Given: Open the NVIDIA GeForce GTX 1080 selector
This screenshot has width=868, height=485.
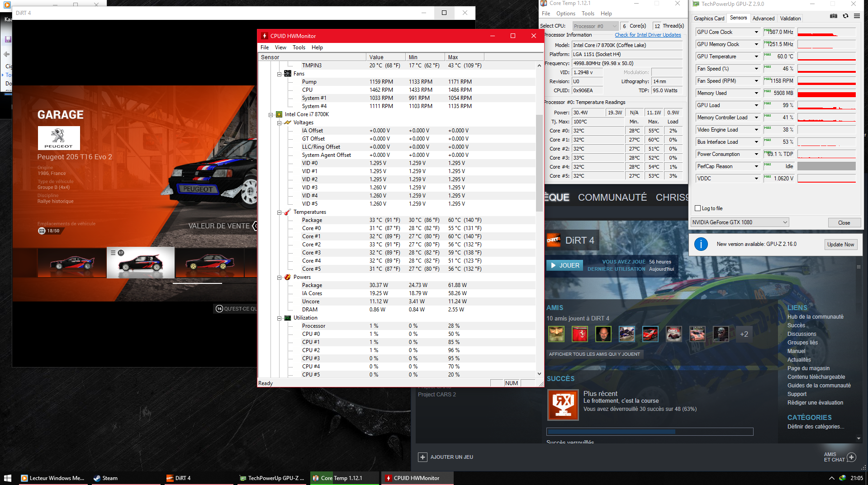Looking at the screenshot, I should (740, 222).
